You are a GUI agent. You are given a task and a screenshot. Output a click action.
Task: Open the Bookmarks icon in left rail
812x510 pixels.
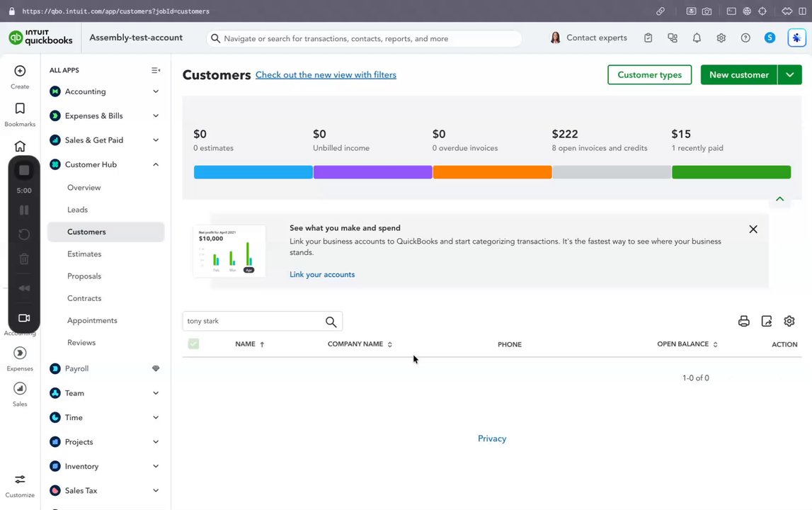[20, 108]
